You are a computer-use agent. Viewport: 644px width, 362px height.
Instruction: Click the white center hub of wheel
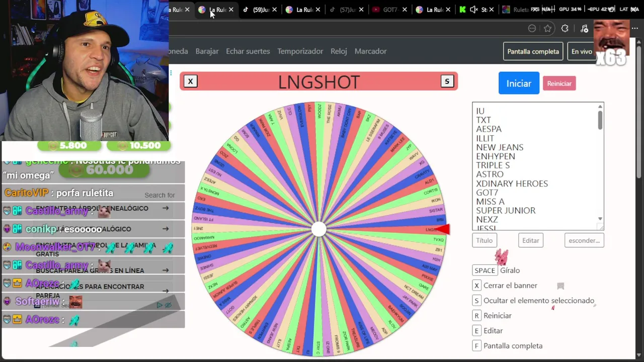tap(318, 229)
